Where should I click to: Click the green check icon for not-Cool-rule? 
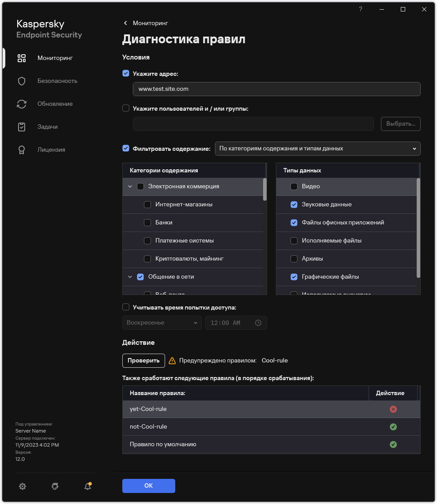click(393, 427)
